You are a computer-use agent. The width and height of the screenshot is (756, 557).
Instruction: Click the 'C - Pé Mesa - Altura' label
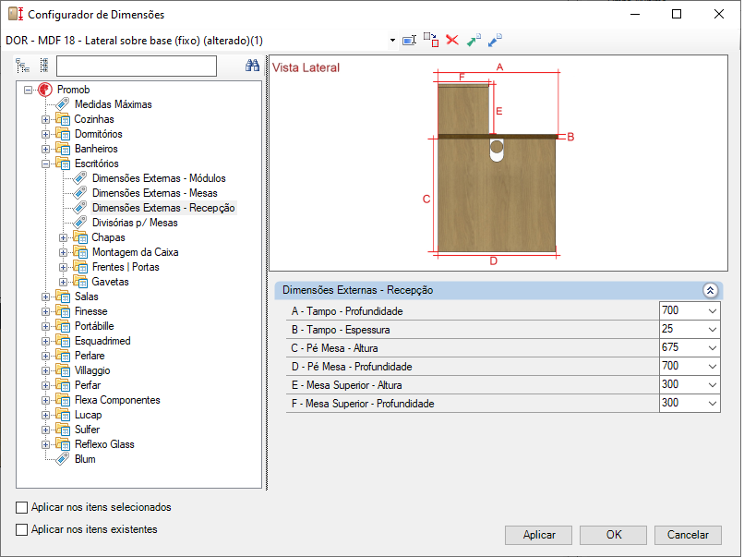[x=334, y=348]
